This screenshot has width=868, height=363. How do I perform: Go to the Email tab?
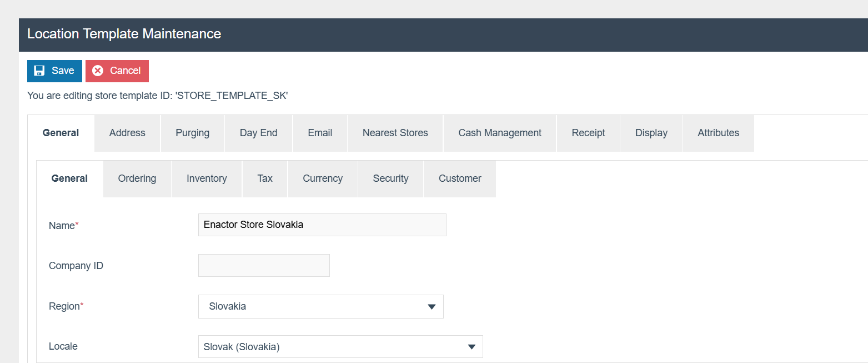(x=320, y=133)
